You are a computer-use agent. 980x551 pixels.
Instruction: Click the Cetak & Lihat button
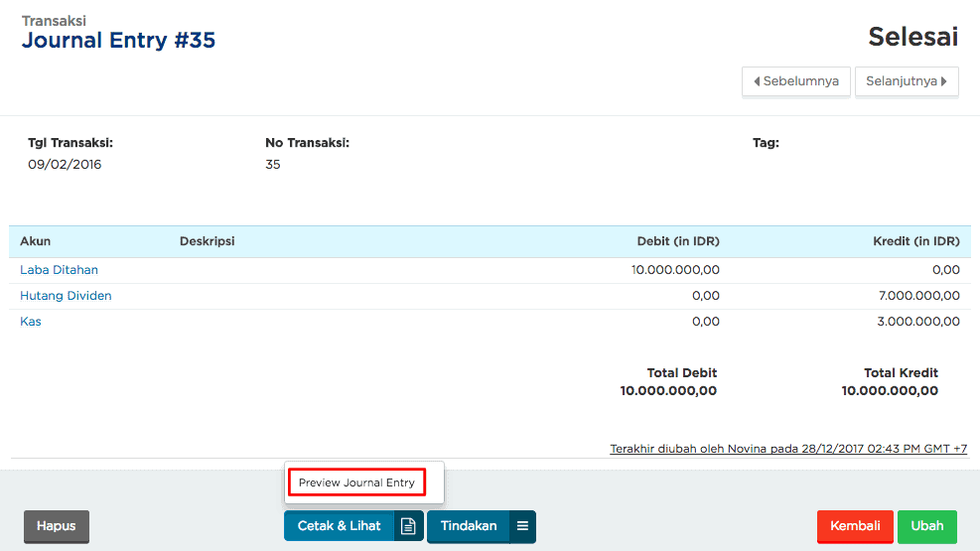(339, 526)
